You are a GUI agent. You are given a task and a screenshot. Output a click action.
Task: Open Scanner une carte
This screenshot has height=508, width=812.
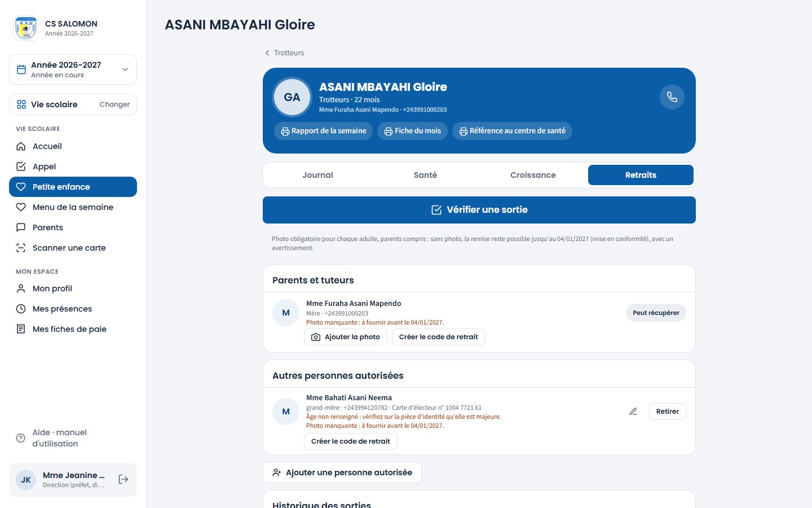coord(73,248)
